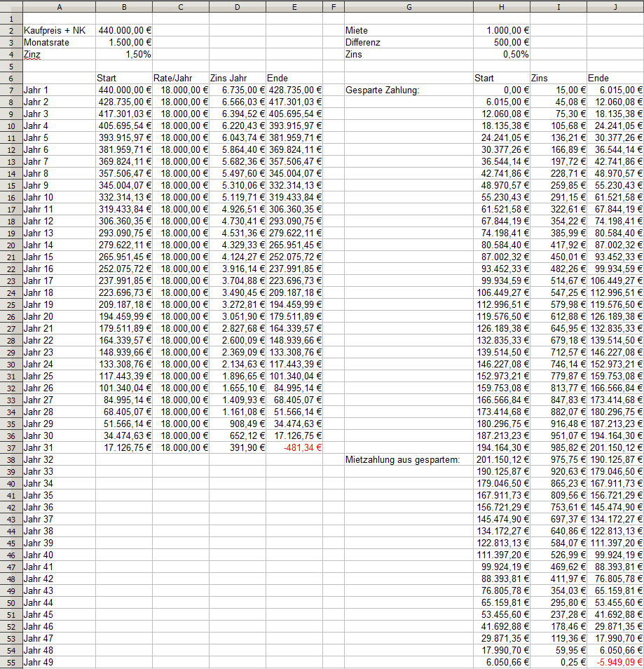The width and height of the screenshot is (644, 669).
Task: Select the 469,62 € Zins cell
Action: click(x=559, y=567)
